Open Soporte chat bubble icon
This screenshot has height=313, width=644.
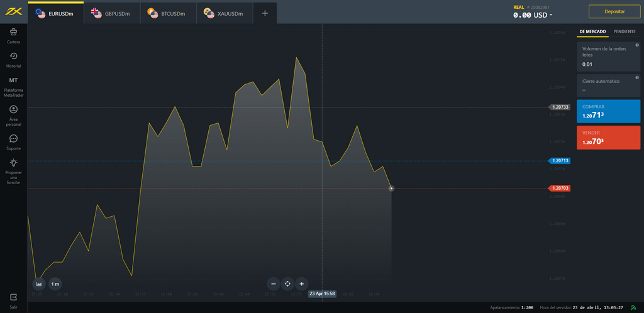tap(14, 138)
